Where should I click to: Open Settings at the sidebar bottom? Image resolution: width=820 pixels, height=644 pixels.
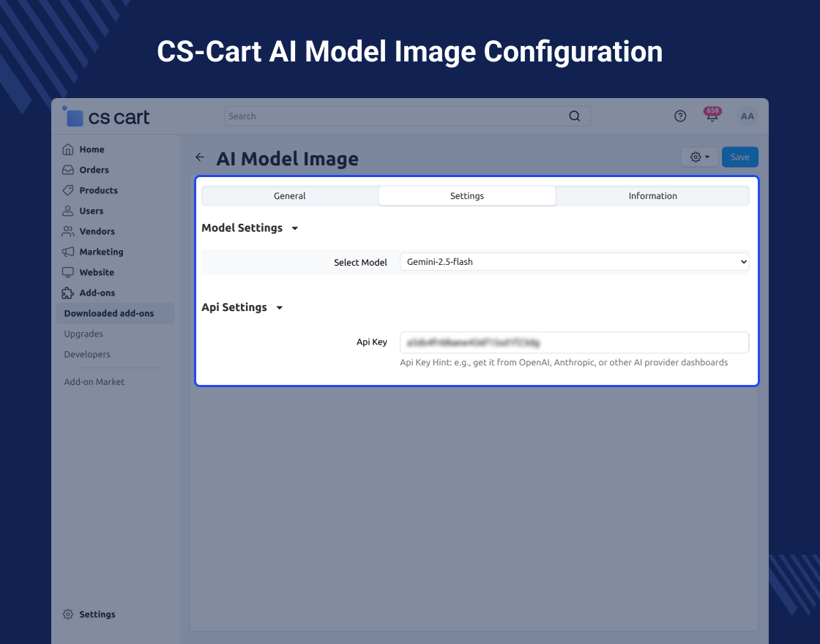[97, 615]
